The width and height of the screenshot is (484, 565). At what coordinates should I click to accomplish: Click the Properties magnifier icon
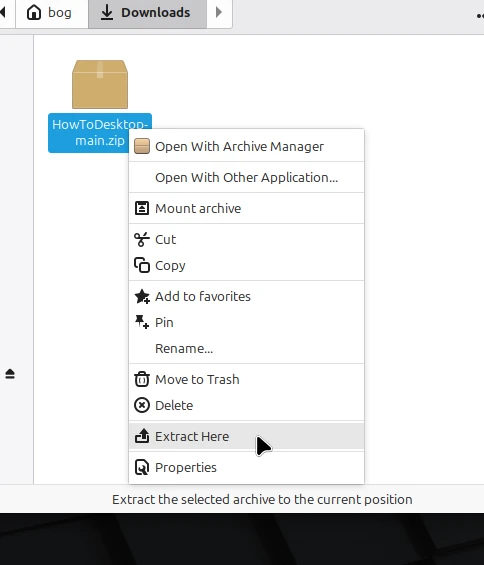pyautogui.click(x=142, y=467)
